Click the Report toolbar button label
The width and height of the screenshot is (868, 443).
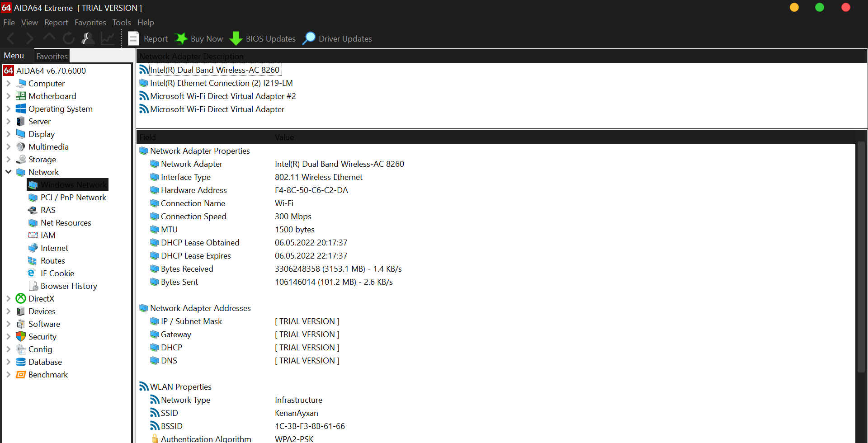point(156,39)
